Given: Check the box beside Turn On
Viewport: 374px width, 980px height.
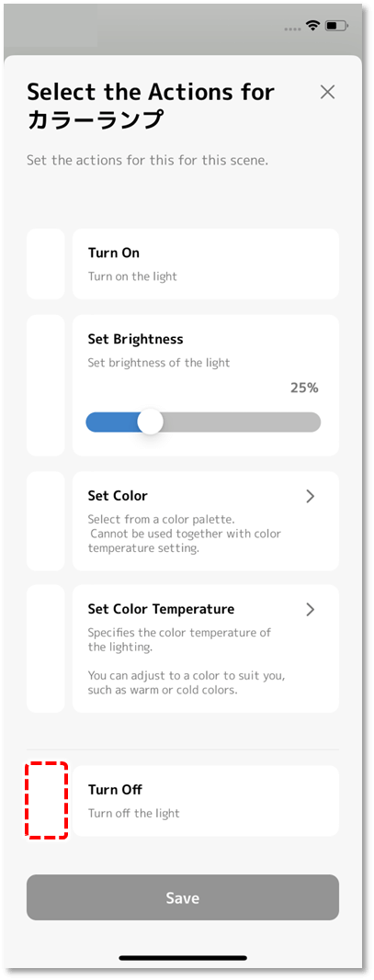Looking at the screenshot, I should pyautogui.click(x=46, y=264).
